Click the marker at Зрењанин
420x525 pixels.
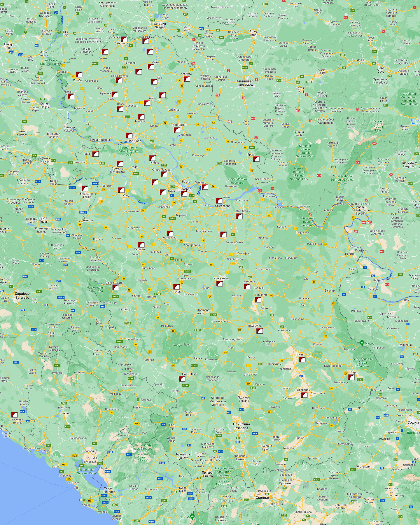point(177,130)
